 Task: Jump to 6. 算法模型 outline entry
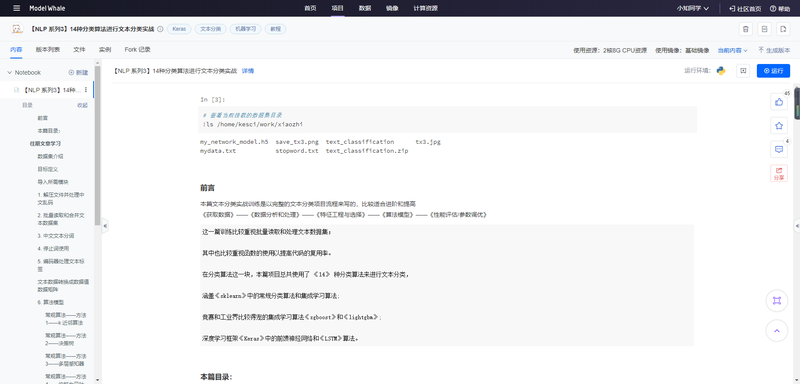pos(51,302)
